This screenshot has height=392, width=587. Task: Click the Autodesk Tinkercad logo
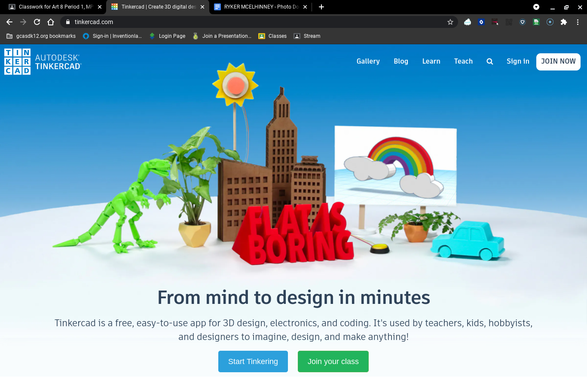pyautogui.click(x=43, y=61)
